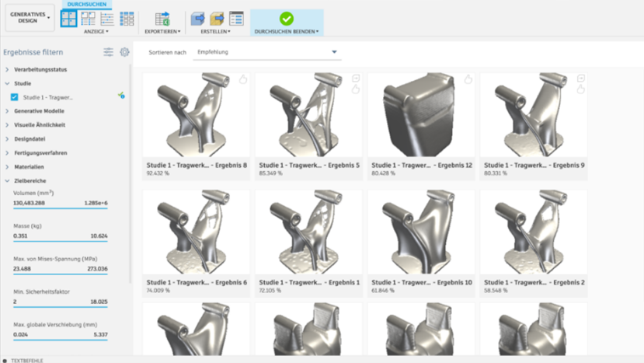This screenshot has width=644, height=363.
Task: Click the Textbefehle label in status bar
Action: tap(27, 361)
